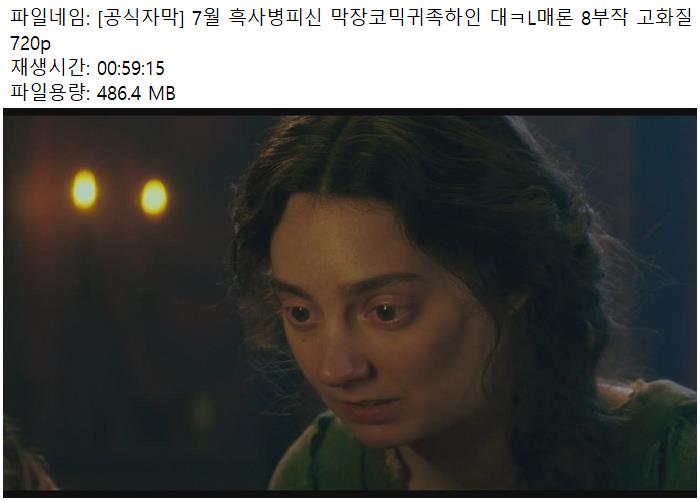The width and height of the screenshot is (700, 501).
Task: Select the 486.4 file size number
Action: point(119,93)
